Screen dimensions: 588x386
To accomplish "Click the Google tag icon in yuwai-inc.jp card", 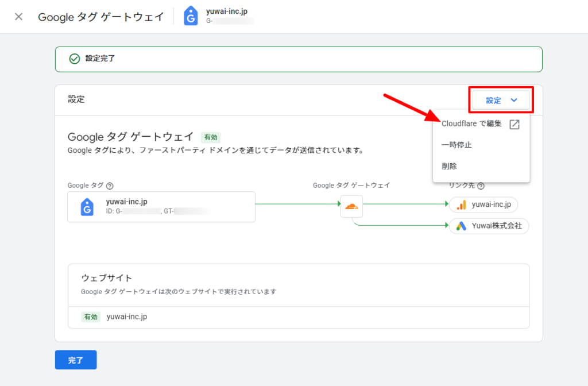I will pyautogui.click(x=87, y=207).
